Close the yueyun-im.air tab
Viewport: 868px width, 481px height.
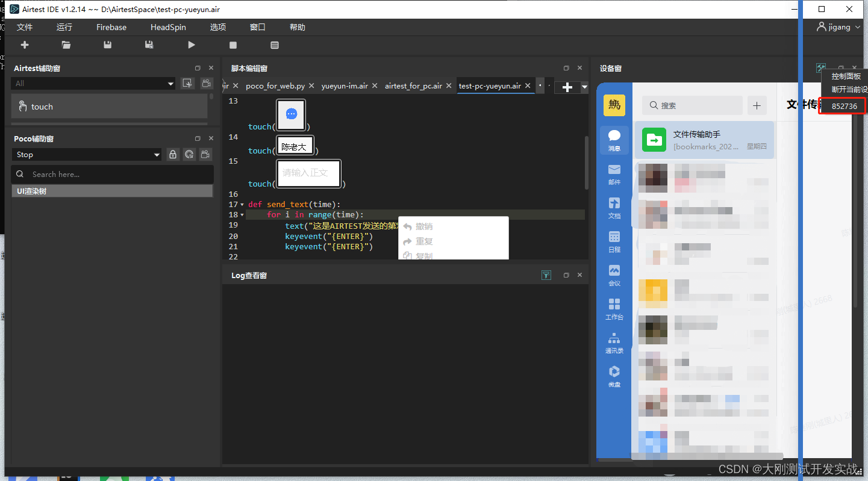[375, 86]
